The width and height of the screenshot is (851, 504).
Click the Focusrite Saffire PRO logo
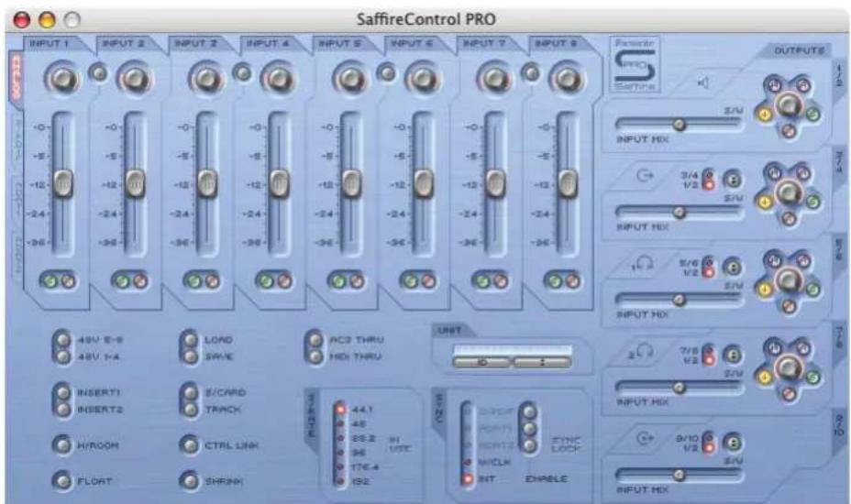pos(635,64)
